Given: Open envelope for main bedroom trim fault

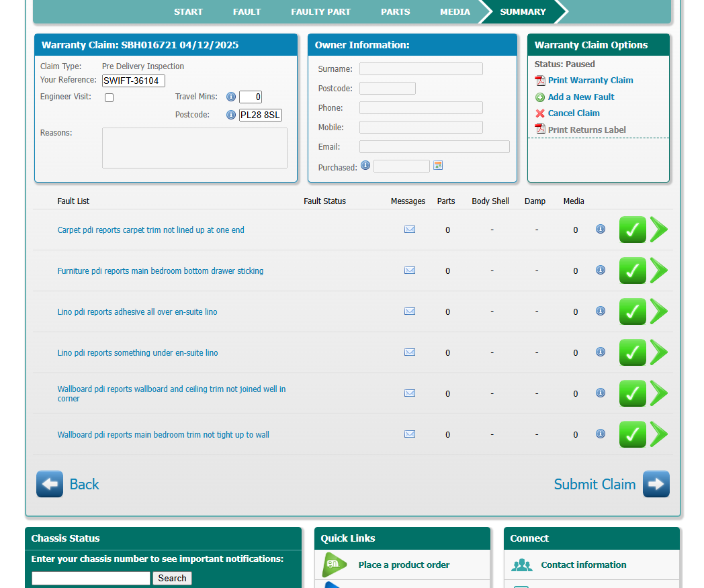Looking at the screenshot, I should pos(409,434).
